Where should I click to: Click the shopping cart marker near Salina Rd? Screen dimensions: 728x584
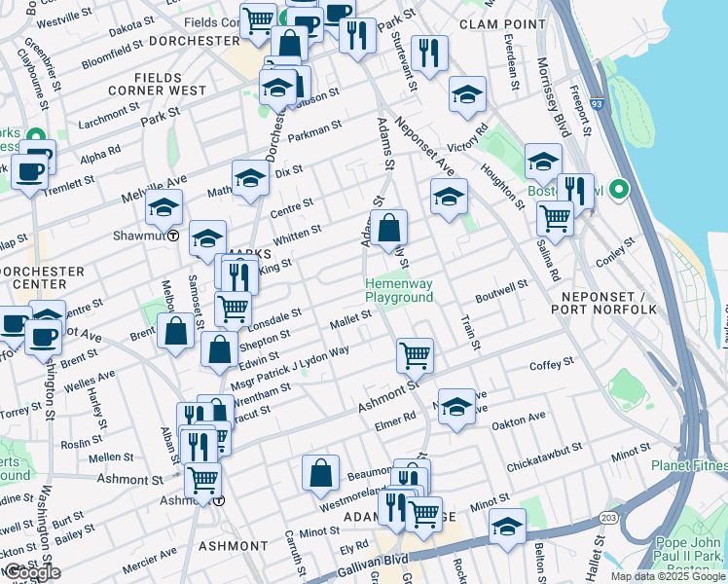coord(555,222)
